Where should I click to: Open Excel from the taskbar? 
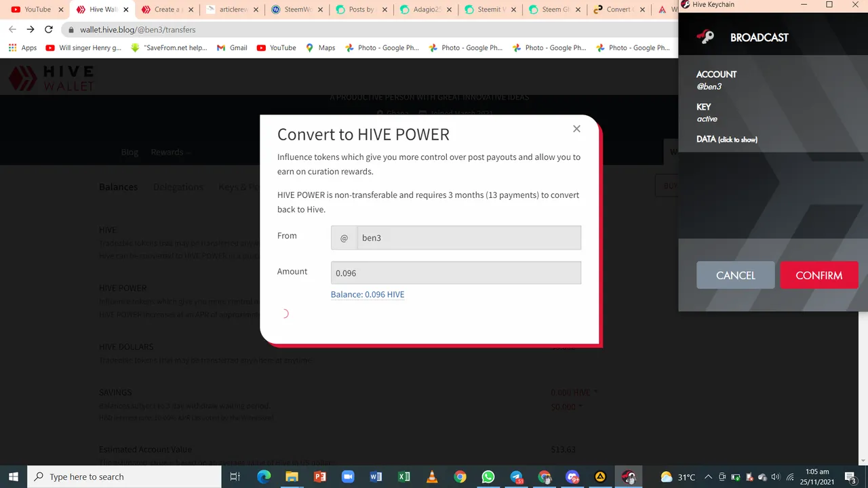[403, 476]
